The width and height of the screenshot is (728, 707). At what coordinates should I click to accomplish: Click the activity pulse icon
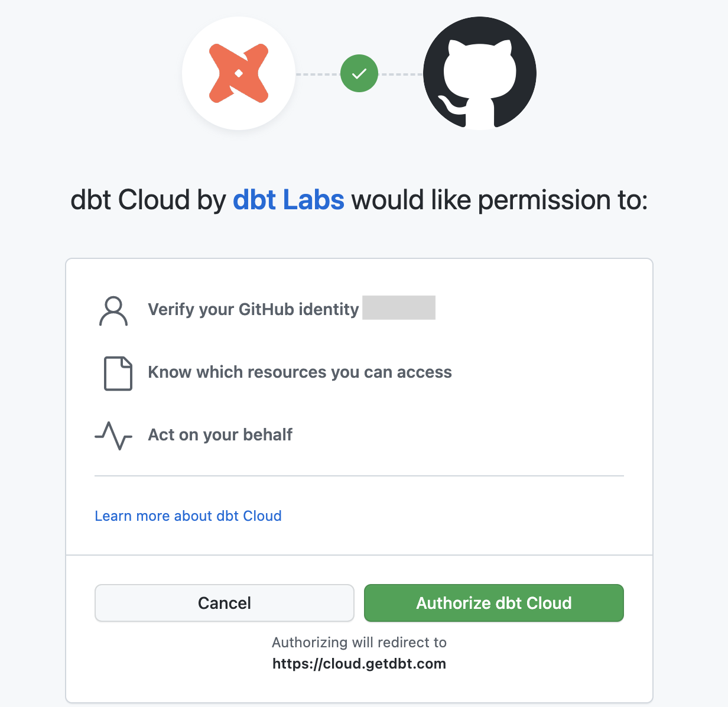click(113, 436)
